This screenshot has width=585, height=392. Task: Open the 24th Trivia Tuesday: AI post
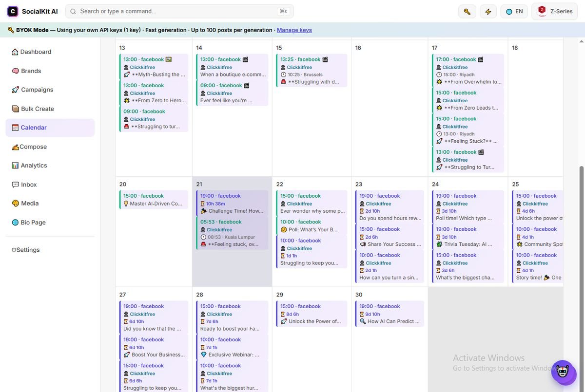(468, 237)
